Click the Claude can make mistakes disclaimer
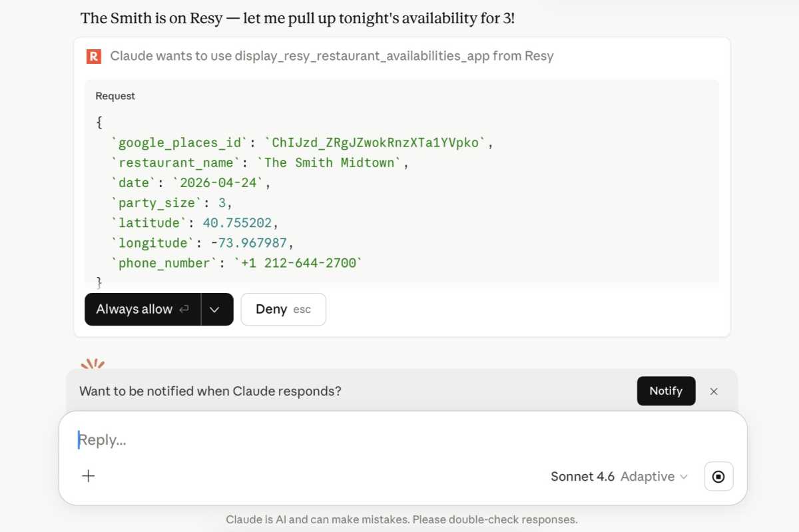The image size is (799, 532). (401, 519)
